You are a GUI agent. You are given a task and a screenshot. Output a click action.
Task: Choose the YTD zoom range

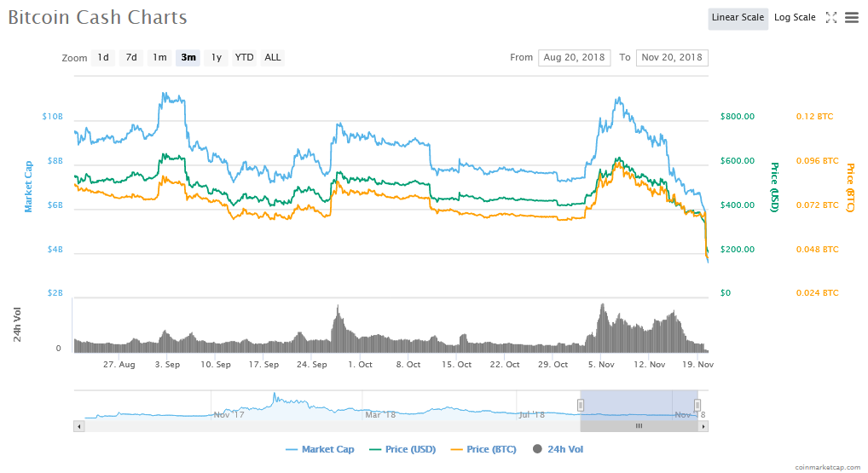point(244,58)
